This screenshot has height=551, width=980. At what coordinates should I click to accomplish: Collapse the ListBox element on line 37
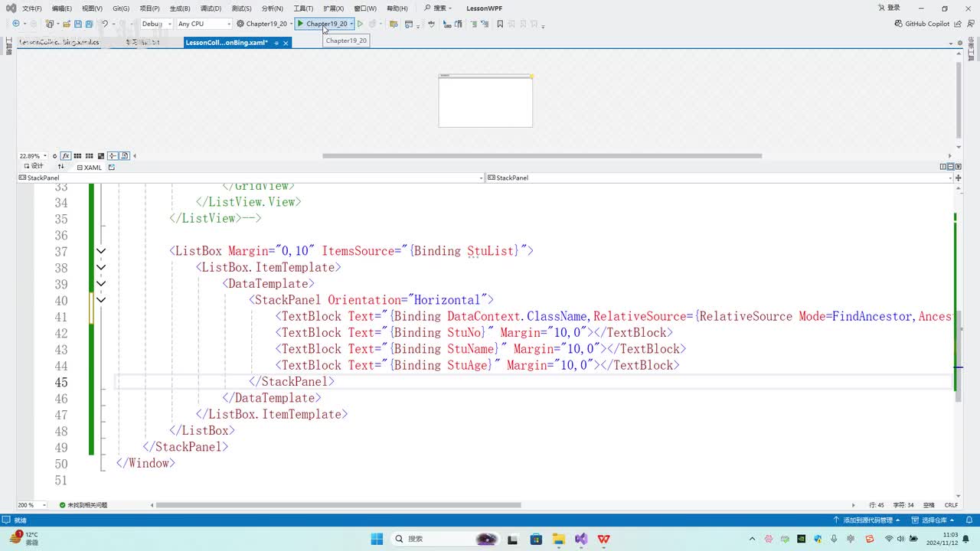click(100, 251)
